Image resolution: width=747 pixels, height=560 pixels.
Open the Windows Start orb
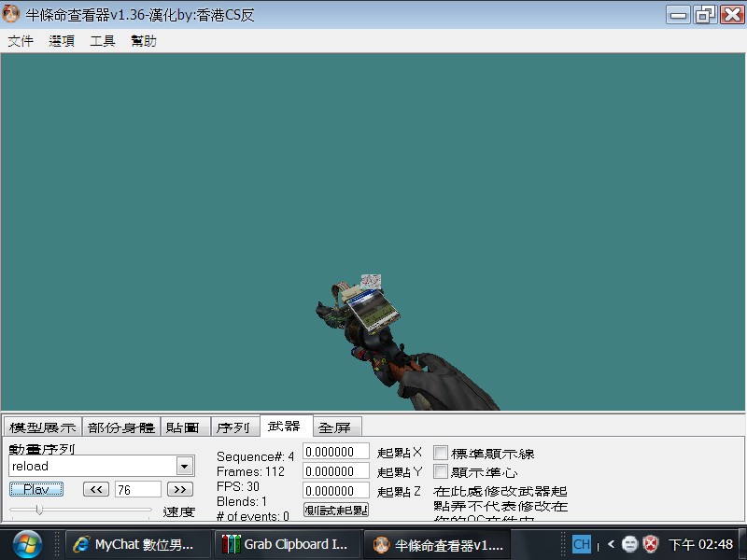[x=27, y=544]
